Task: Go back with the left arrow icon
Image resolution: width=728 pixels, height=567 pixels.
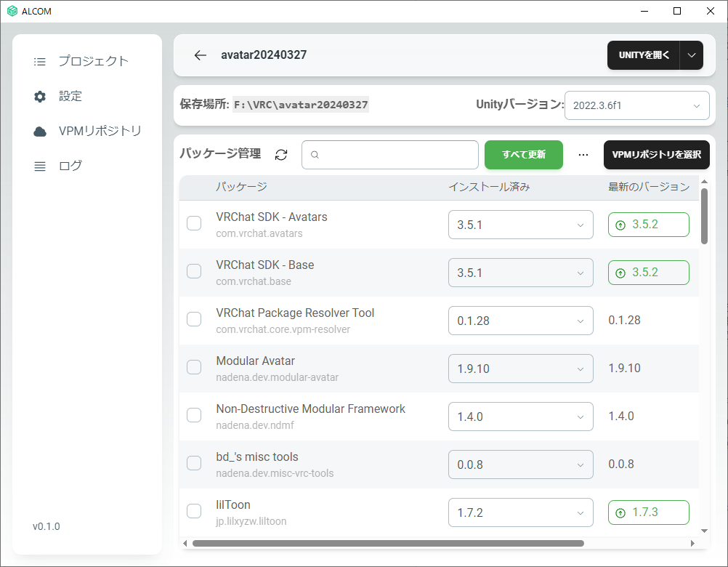Action: (x=200, y=55)
